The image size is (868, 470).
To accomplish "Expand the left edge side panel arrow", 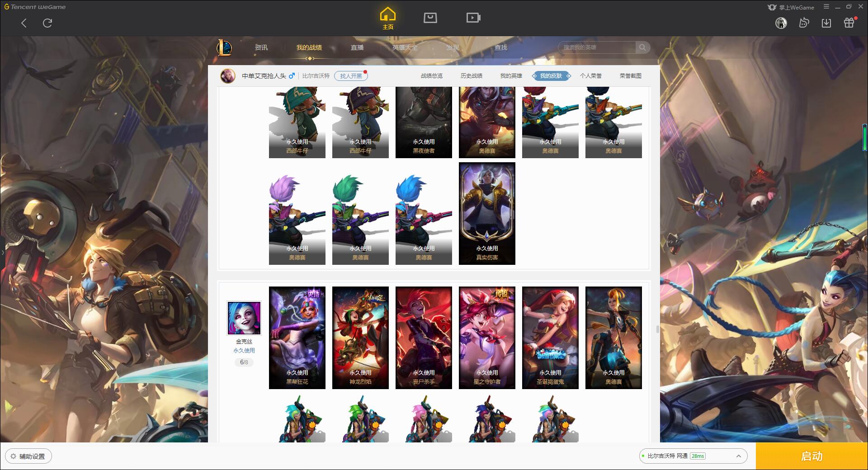I will 2,252.
